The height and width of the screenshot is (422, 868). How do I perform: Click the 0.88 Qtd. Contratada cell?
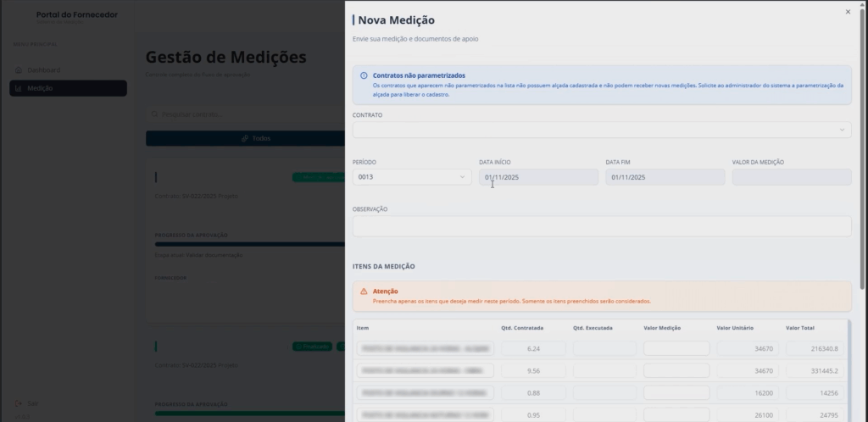[x=534, y=392]
